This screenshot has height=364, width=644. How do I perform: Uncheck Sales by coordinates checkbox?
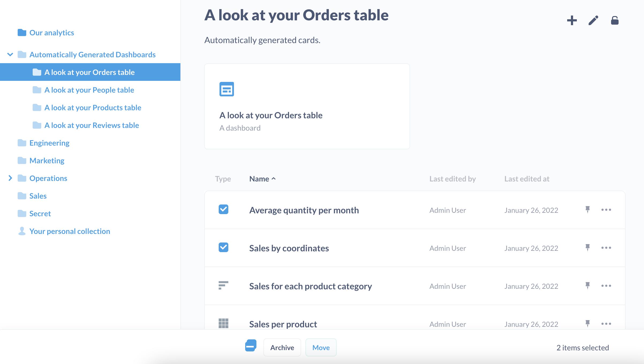click(223, 248)
